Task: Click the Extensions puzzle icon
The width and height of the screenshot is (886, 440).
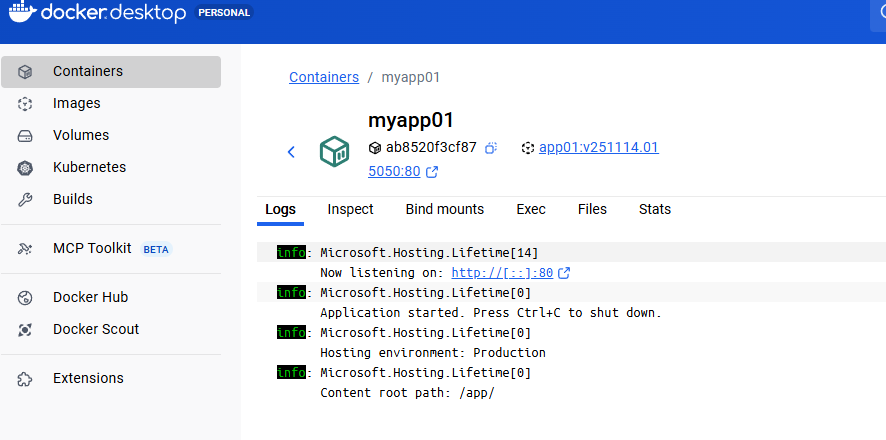Action: (26, 379)
